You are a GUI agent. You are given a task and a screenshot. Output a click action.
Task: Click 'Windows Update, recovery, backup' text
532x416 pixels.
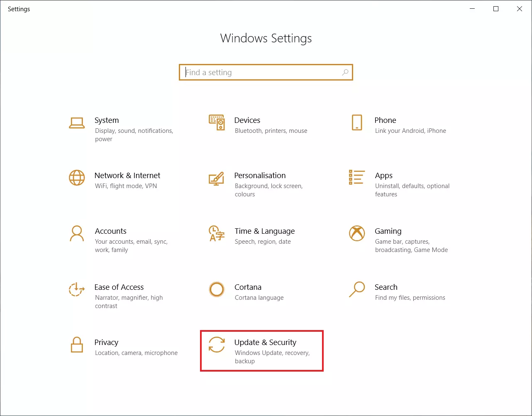point(272,357)
